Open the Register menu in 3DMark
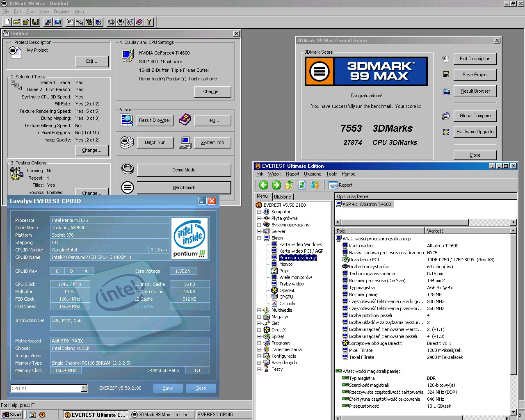 [62, 11]
